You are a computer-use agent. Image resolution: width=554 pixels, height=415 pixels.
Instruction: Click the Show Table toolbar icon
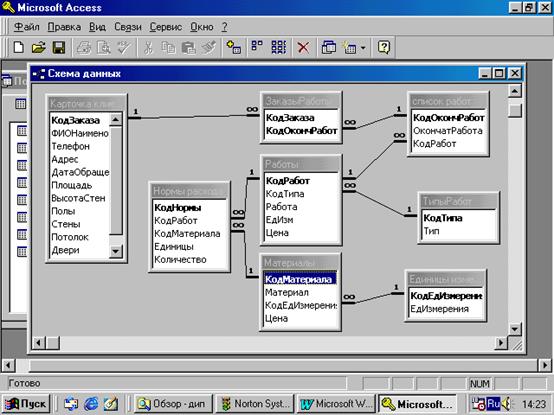click(234, 47)
